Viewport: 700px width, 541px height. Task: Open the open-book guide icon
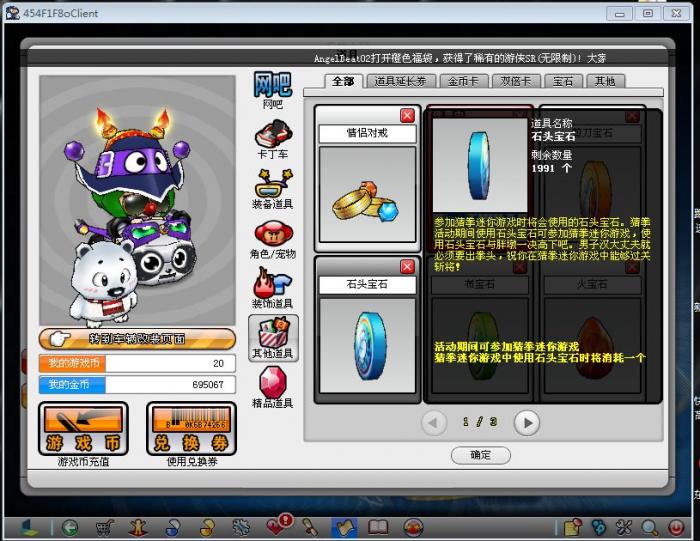pyautogui.click(x=378, y=528)
